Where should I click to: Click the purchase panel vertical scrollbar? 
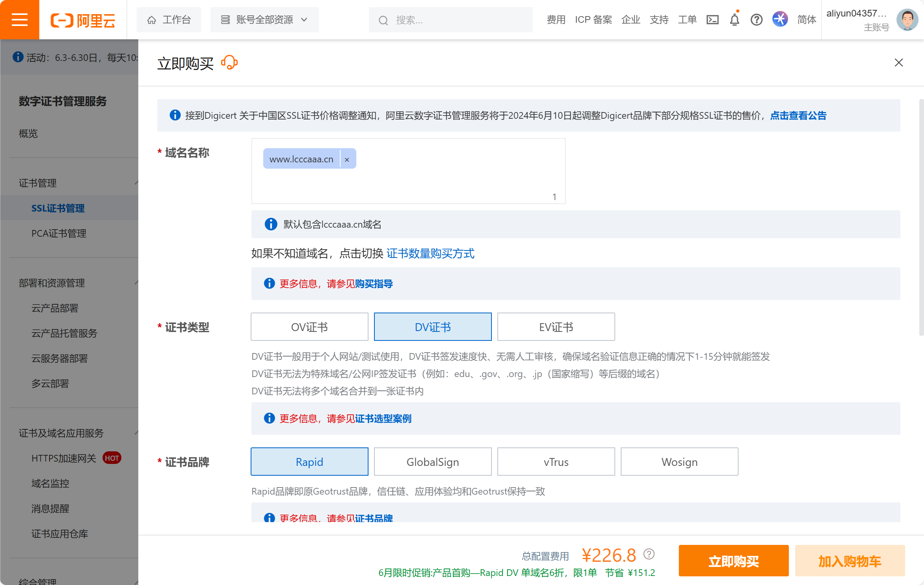point(921,217)
